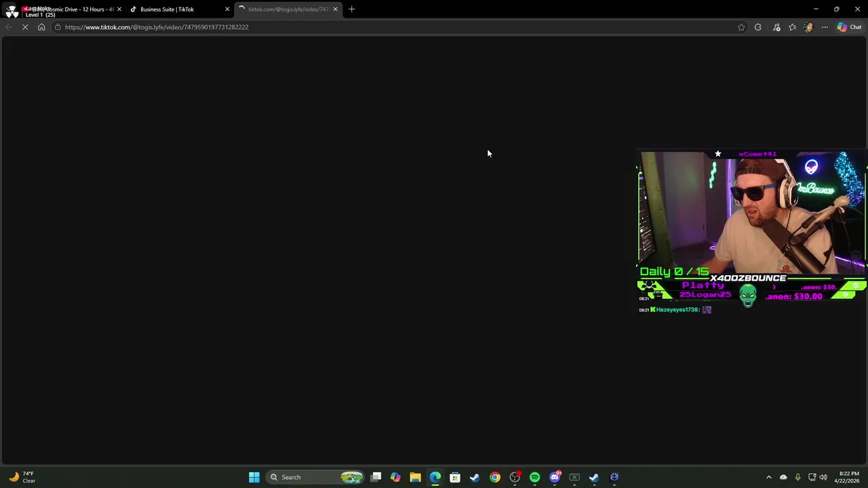The image size is (868, 488).
Task: Open OneDrive cloud tray icon
Action: [x=783, y=477]
